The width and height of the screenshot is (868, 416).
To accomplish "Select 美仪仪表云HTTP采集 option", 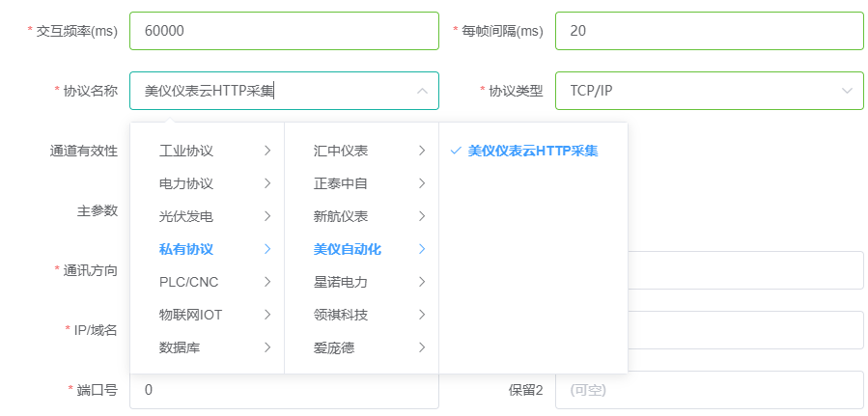I will [x=533, y=151].
